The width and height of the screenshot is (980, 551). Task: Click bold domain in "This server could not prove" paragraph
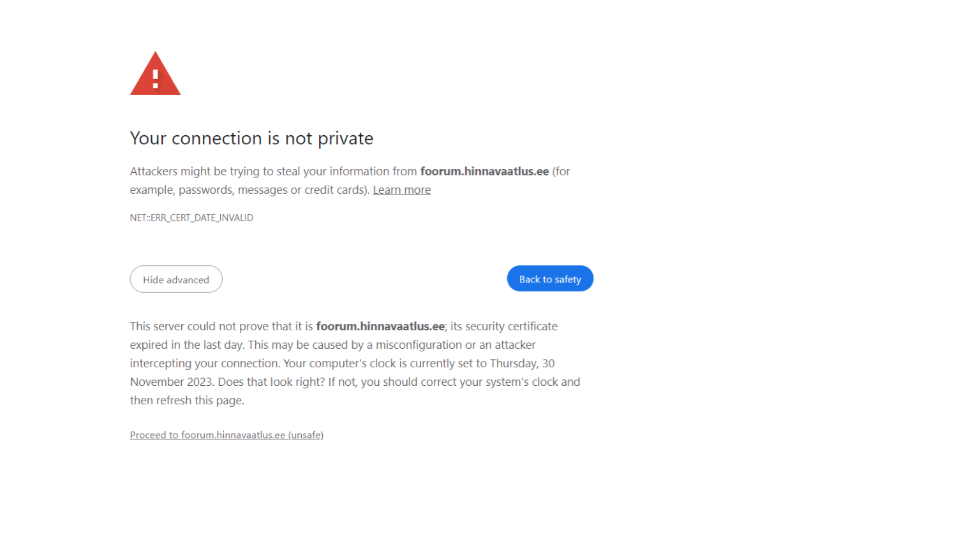tap(380, 327)
